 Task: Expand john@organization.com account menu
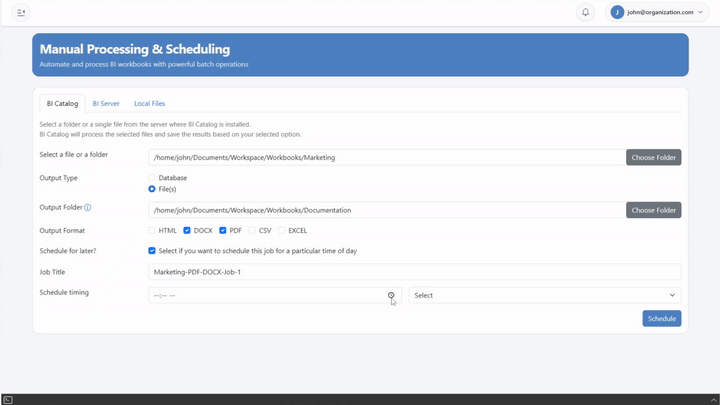[x=657, y=12]
